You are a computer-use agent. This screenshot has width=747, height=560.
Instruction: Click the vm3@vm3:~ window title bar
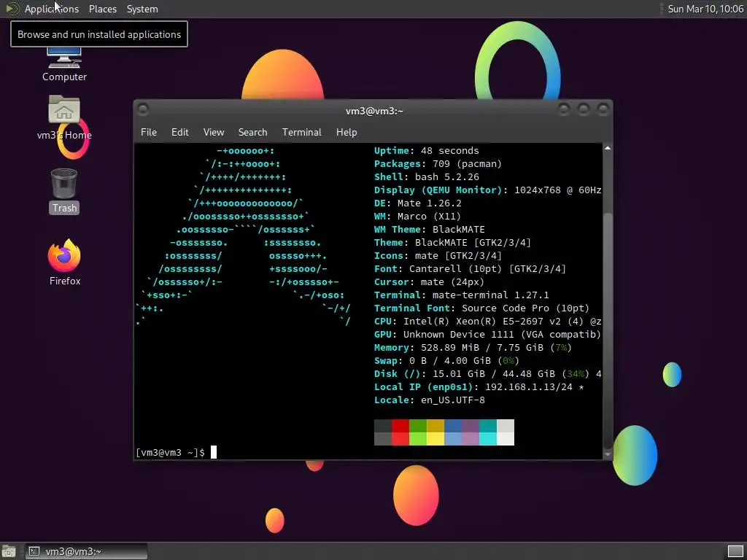pyautogui.click(x=374, y=111)
